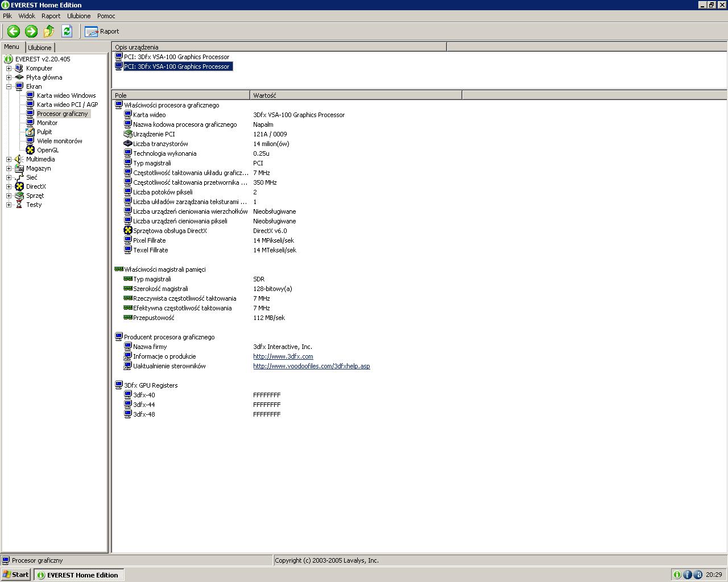Expand the DirectX tree node
The height and width of the screenshot is (582, 728).
click(9, 186)
